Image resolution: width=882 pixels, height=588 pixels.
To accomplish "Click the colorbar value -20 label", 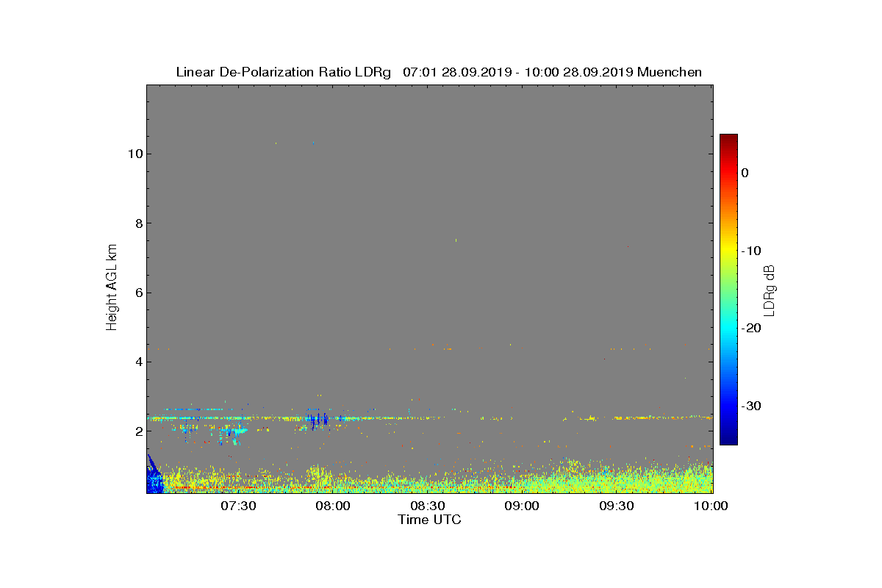I will click(751, 329).
